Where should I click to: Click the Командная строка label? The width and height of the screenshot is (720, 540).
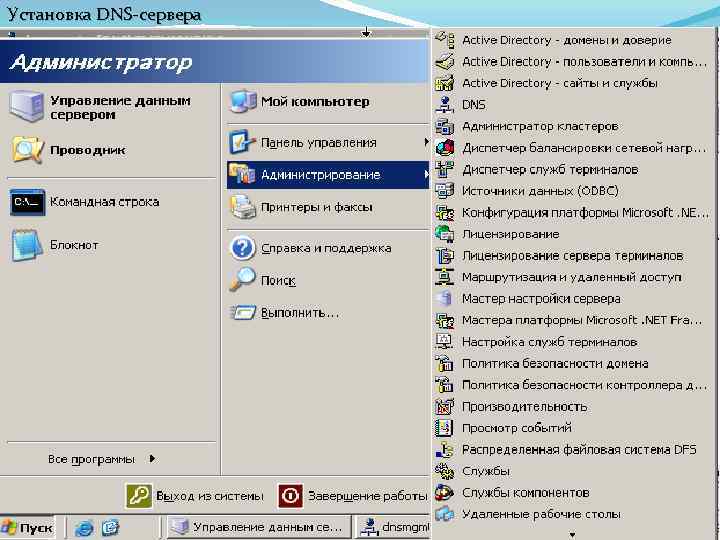(x=105, y=202)
